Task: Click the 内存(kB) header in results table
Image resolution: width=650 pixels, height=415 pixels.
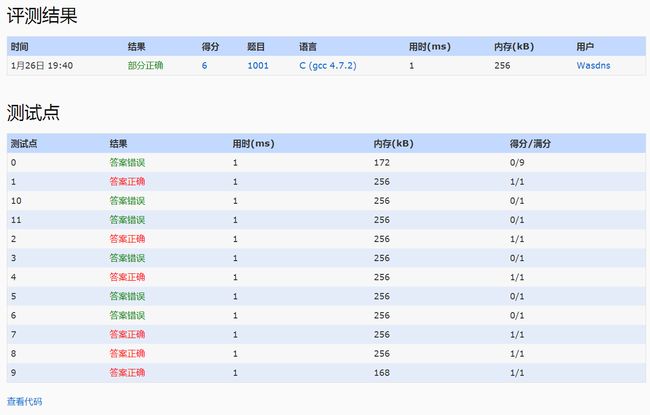Action: click(514, 46)
